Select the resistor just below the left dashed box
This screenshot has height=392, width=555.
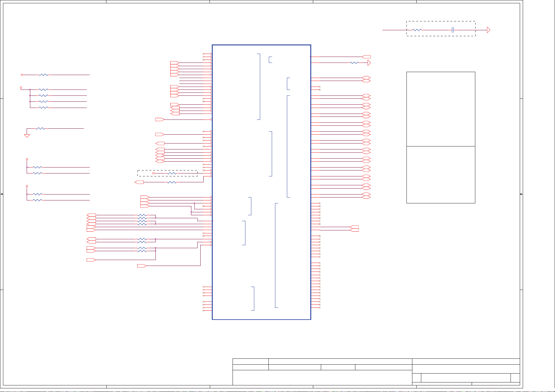click(x=172, y=182)
